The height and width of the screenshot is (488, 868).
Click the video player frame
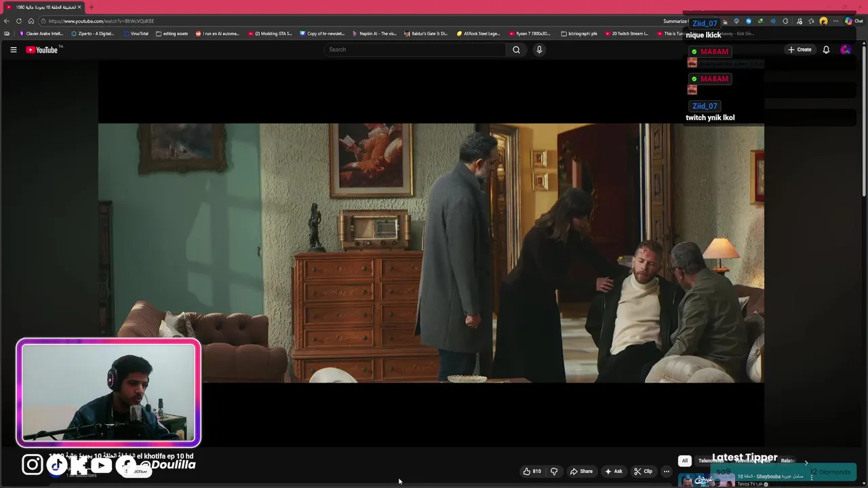431,253
